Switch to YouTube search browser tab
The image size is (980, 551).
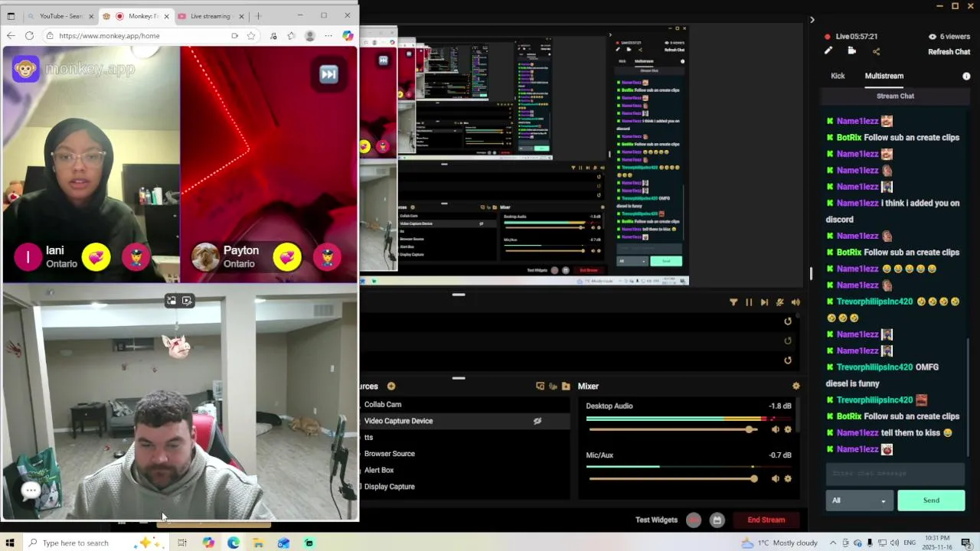point(61,16)
